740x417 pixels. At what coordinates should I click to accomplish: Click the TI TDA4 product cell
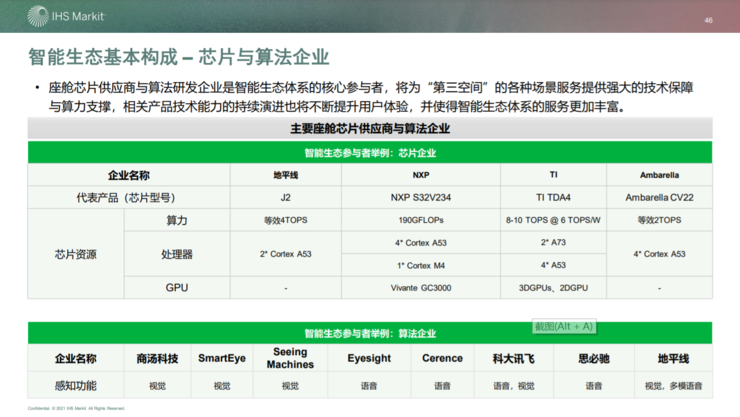pyautogui.click(x=553, y=198)
